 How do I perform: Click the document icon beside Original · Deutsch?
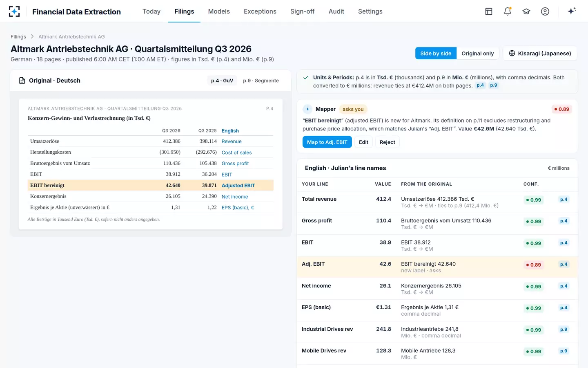pyautogui.click(x=22, y=81)
